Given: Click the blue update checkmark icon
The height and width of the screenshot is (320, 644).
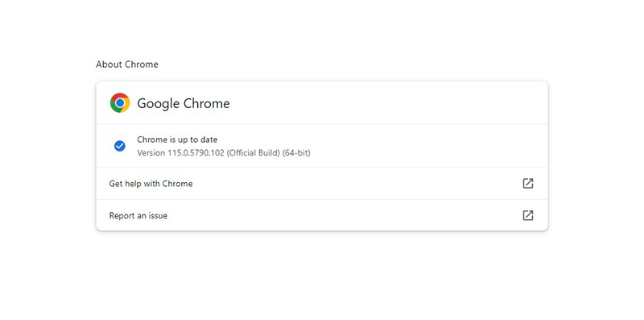Looking at the screenshot, I should (119, 146).
